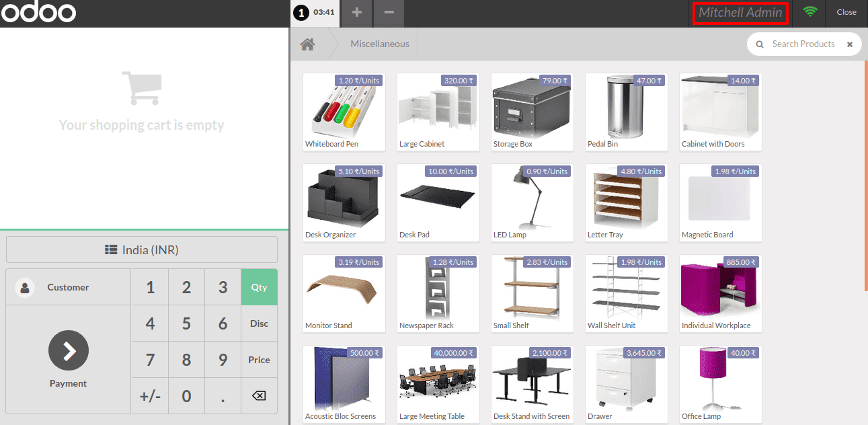Open the Mitchell Admin cashier selector
This screenshot has height=425, width=868.
tap(740, 13)
